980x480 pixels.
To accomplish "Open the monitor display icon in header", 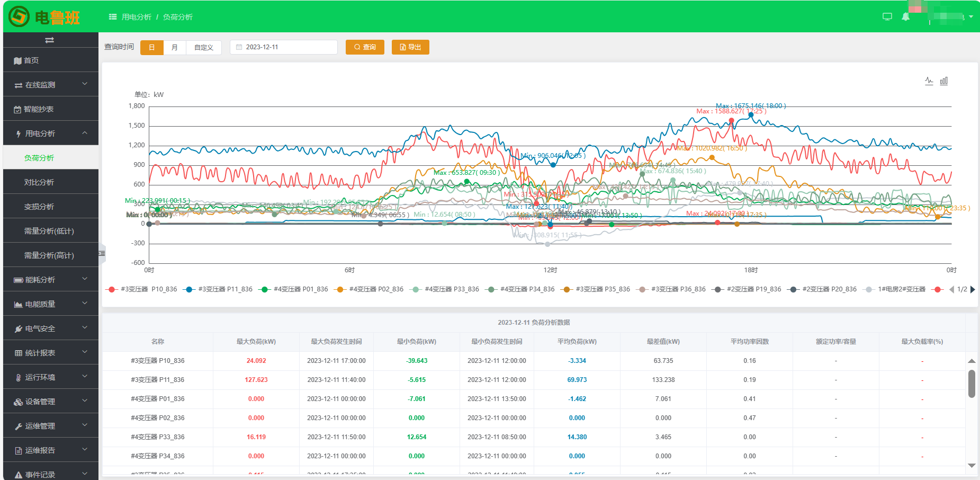I will 887,17.
